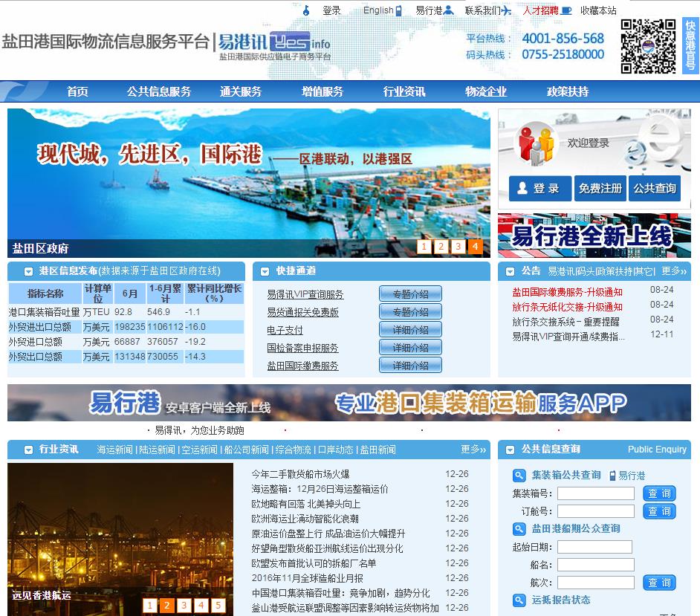Viewport: 700px width, 616px height.
Task: Open the 易得讯VIP查询服务 link
Action: coord(305,294)
